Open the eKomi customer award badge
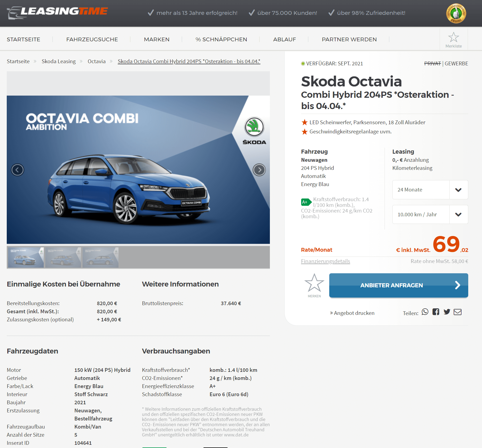The height and width of the screenshot is (448, 482). [x=456, y=13]
